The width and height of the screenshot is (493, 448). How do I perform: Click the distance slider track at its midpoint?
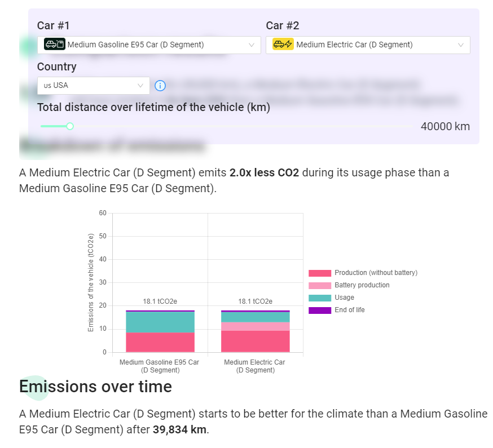point(226,126)
